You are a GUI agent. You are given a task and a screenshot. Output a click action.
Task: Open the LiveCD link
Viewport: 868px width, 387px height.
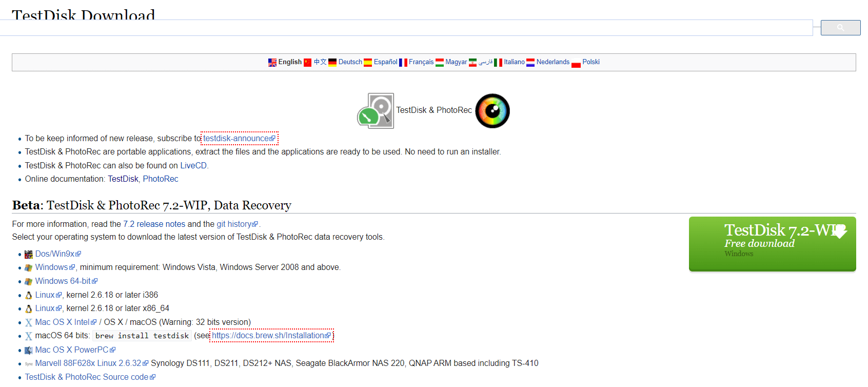(x=193, y=166)
